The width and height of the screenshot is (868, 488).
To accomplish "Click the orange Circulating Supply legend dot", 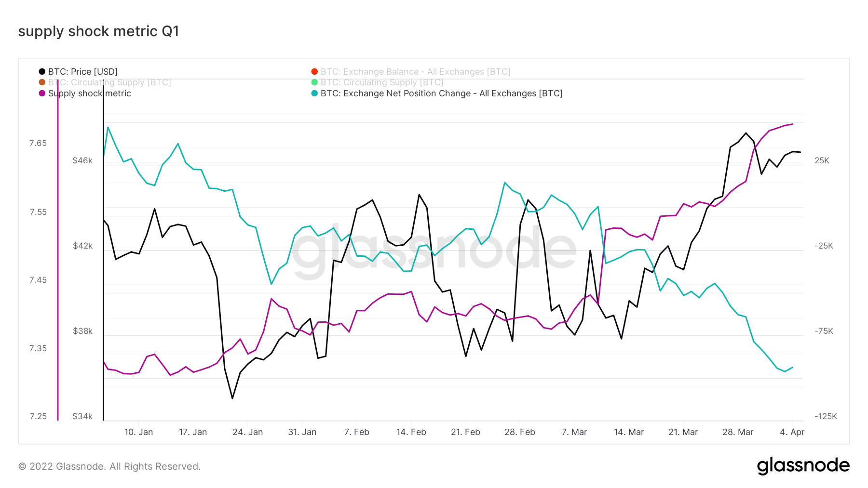I will pos(42,82).
